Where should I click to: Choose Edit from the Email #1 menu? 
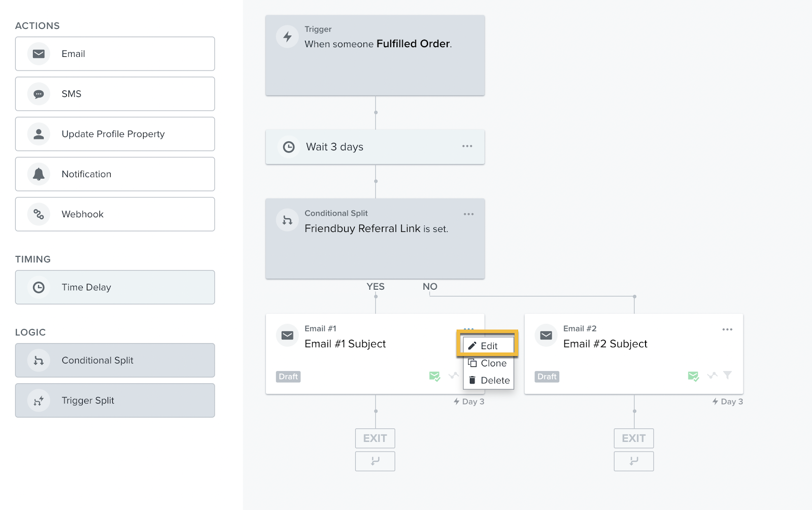click(488, 346)
